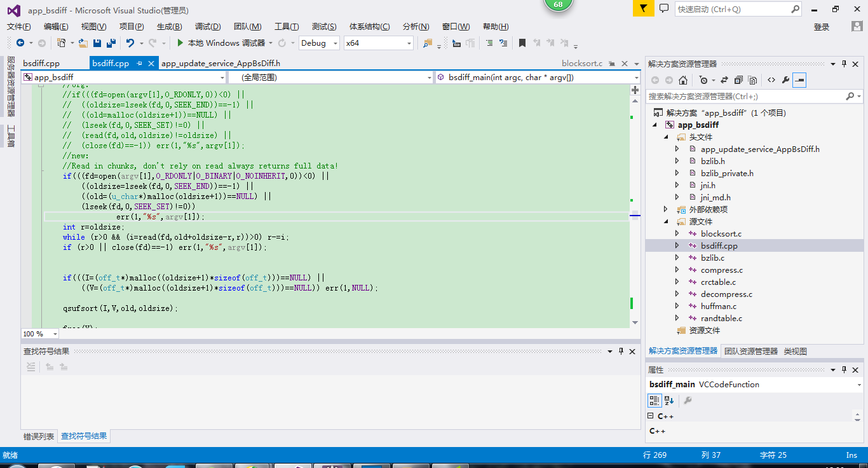Click Collapse All icon in Solution Explorer
This screenshot has height=468, width=868.
[738, 80]
